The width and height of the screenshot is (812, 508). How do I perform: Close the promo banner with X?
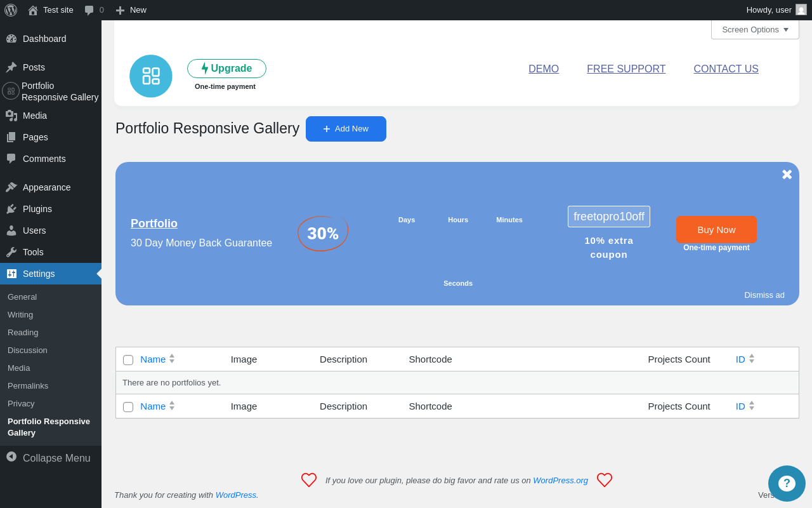coord(787,175)
